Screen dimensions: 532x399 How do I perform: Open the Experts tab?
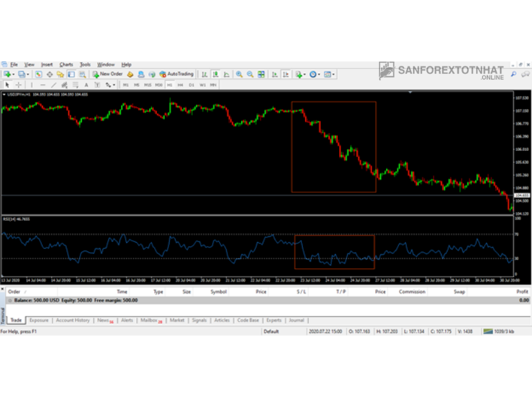coord(274,321)
